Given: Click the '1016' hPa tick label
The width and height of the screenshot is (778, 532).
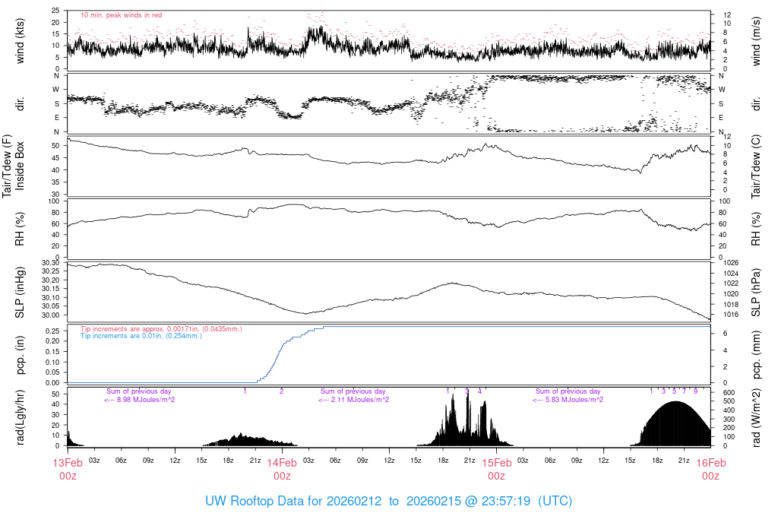Looking at the screenshot, I should (731, 315).
